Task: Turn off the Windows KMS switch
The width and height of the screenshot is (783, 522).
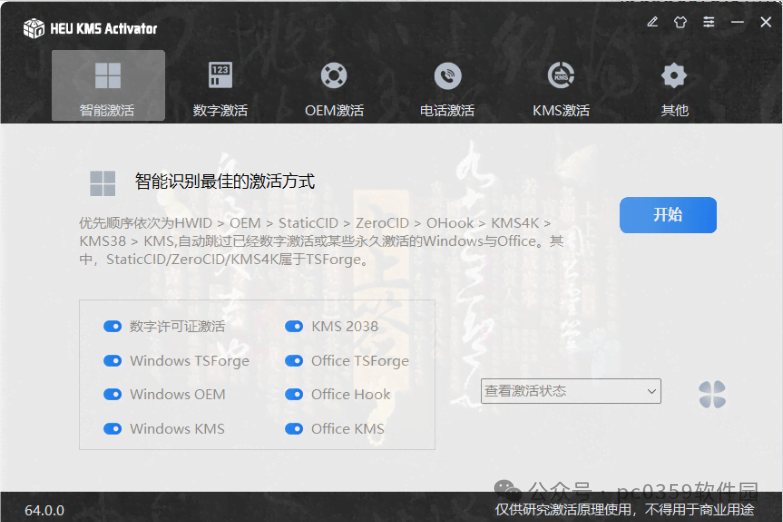Action: click(x=112, y=429)
